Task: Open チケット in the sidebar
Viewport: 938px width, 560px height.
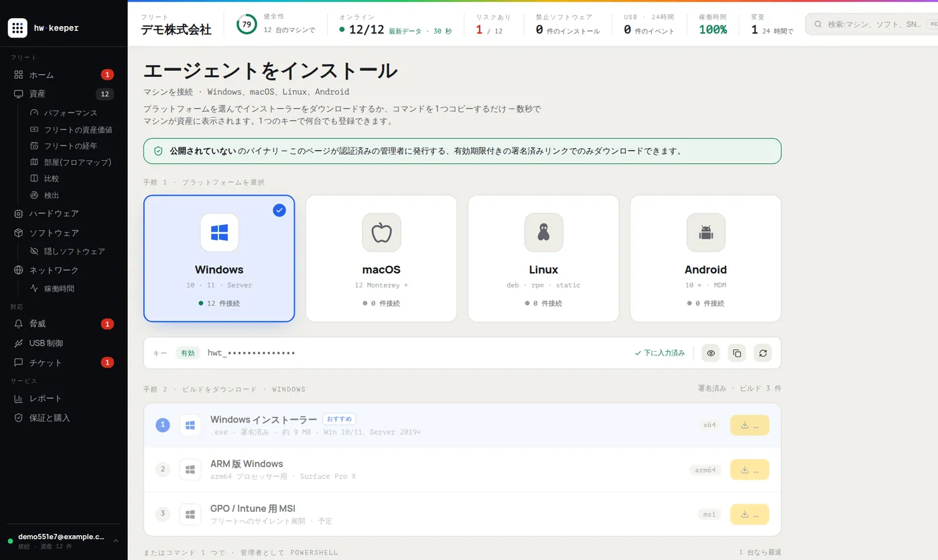Action: [x=64, y=362]
